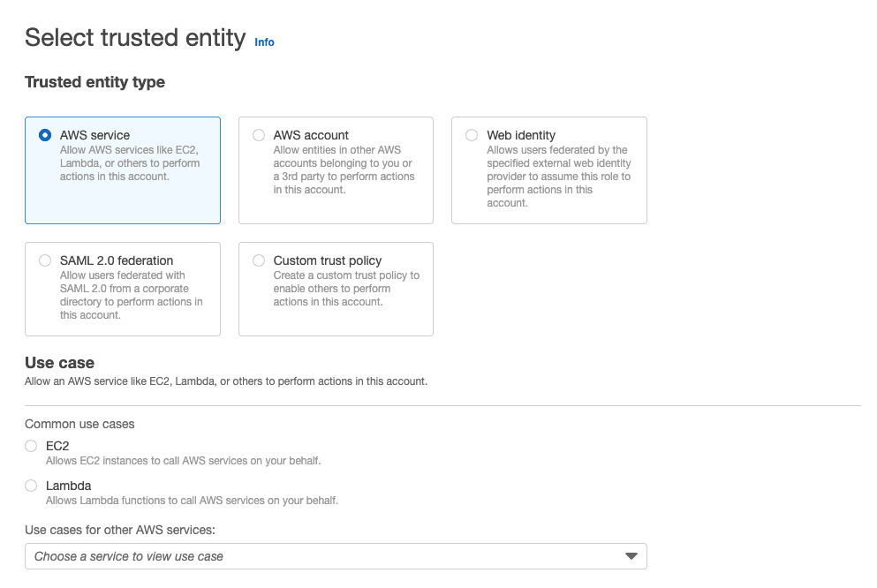Click the Custom trust policy card description text

pyautogui.click(x=345, y=289)
